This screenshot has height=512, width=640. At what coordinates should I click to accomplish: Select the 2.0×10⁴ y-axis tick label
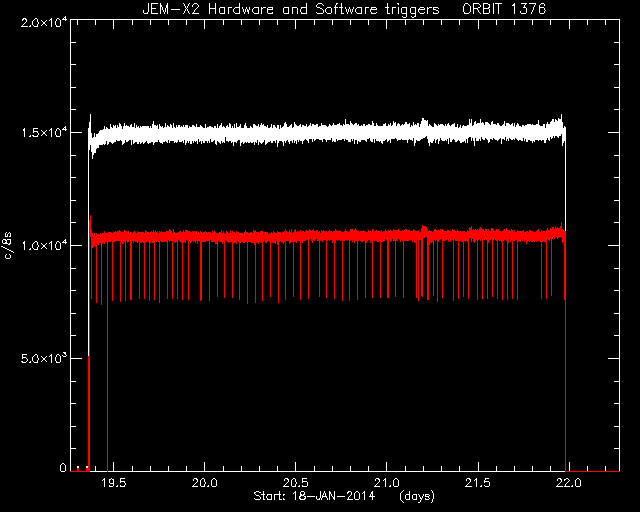coord(44,22)
